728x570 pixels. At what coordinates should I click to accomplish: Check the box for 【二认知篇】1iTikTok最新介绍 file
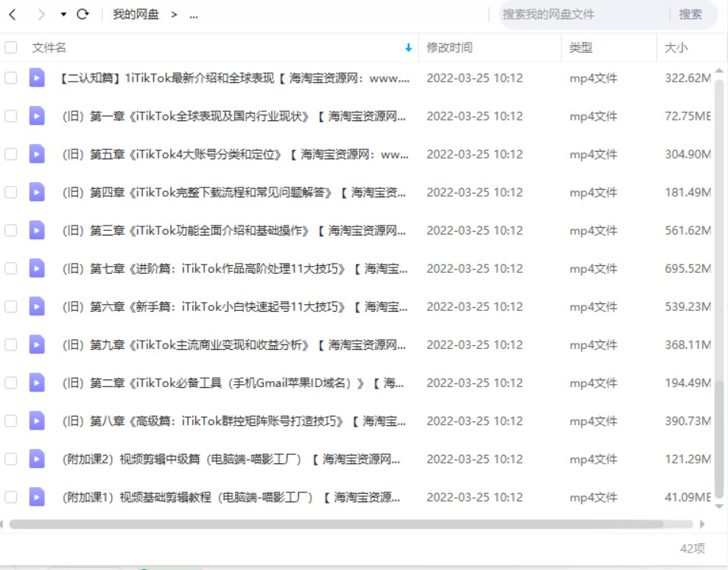click(11, 78)
